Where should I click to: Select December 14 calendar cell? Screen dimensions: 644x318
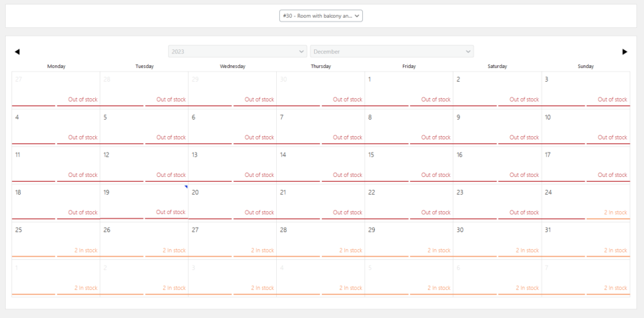(321, 164)
